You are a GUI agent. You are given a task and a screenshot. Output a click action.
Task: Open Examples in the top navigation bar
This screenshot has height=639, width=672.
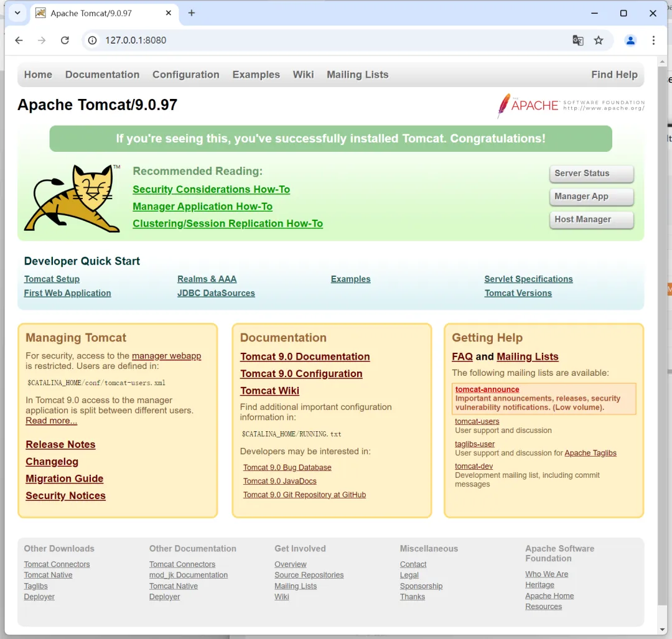point(256,75)
